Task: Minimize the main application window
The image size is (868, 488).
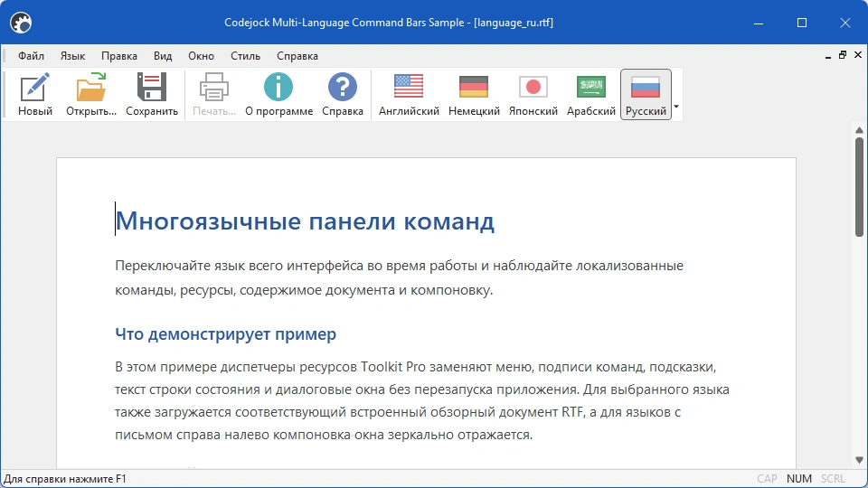Action: pyautogui.click(x=759, y=23)
